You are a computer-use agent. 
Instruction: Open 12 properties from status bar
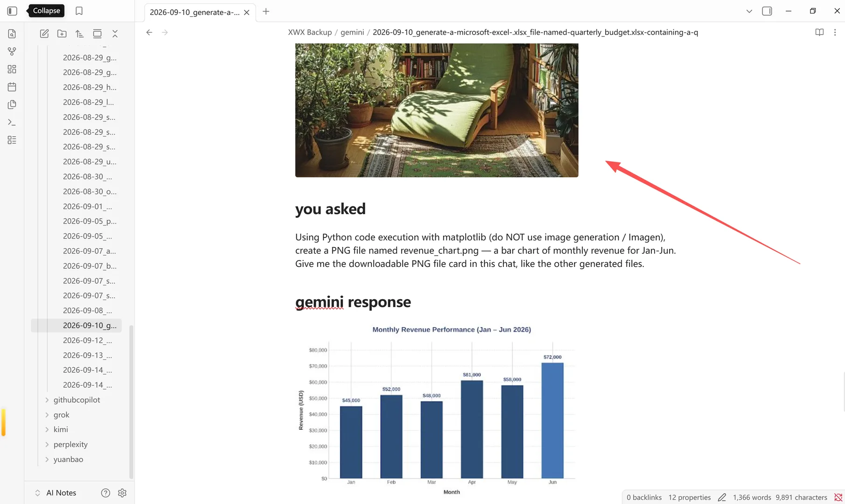point(690,497)
